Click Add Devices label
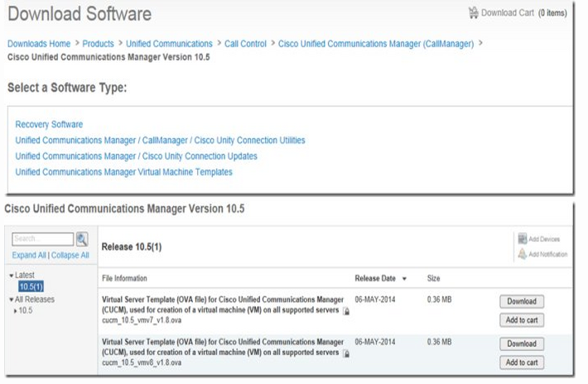Screen dimensions: 588x384 [544, 239]
